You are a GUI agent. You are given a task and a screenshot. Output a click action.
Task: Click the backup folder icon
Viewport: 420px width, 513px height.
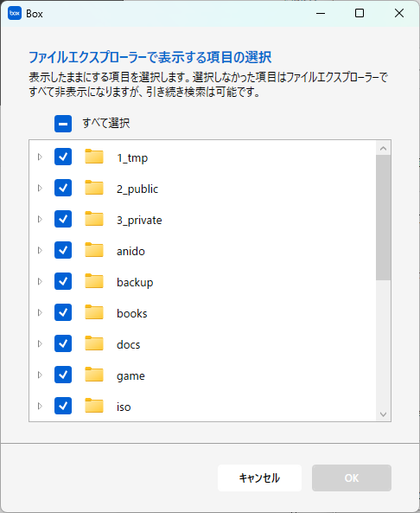(x=94, y=281)
